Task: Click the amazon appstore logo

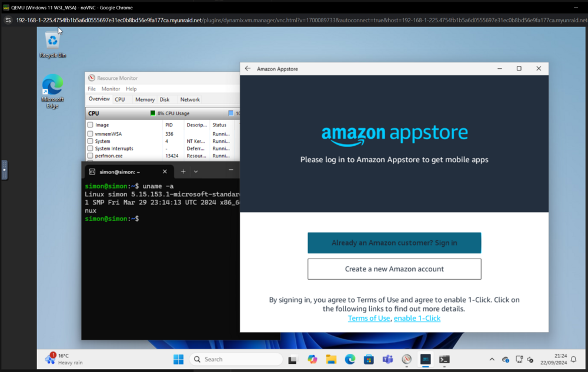Action: click(395, 135)
